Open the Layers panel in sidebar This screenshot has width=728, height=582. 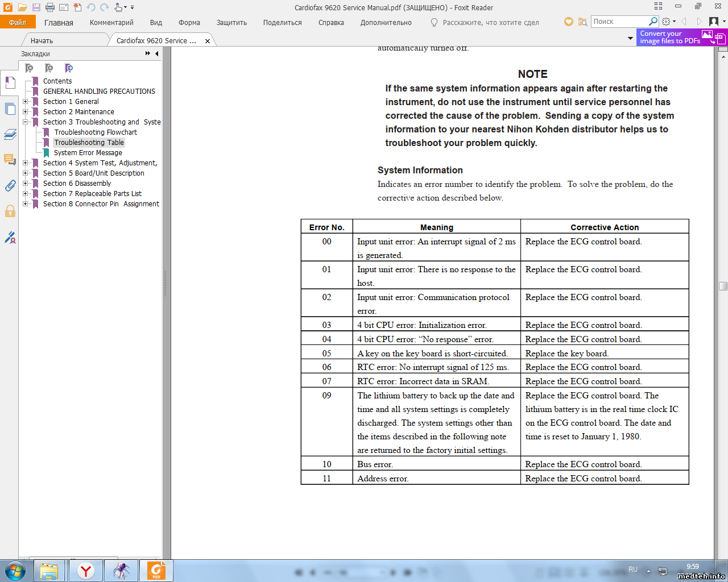10,135
